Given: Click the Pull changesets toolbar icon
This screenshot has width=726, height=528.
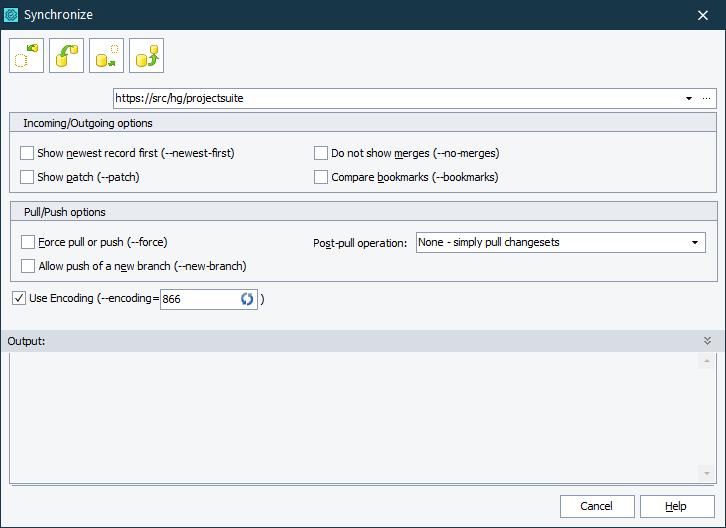Looking at the screenshot, I should [66, 55].
